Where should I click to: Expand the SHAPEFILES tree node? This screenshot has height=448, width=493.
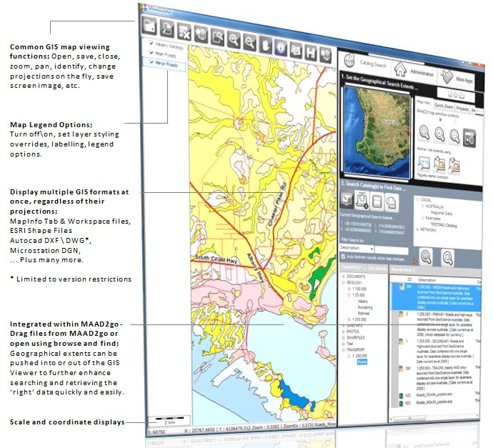pos(344,337)
